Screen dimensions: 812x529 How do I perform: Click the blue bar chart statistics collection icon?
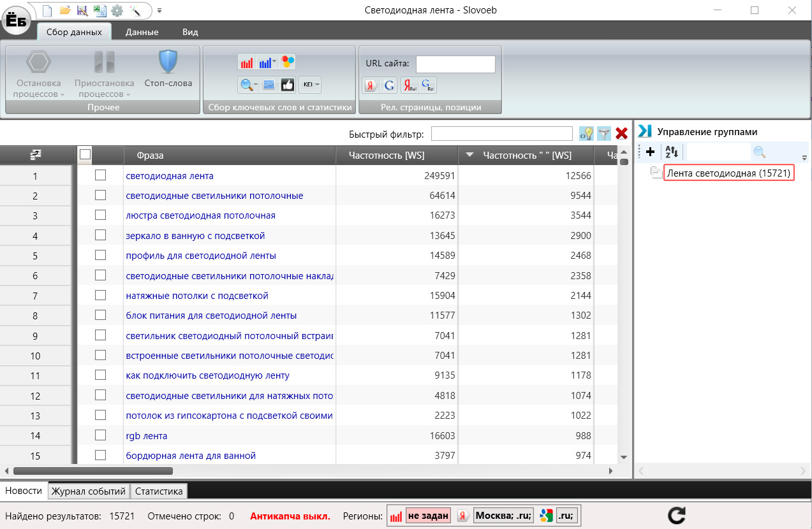pos(267,62)
